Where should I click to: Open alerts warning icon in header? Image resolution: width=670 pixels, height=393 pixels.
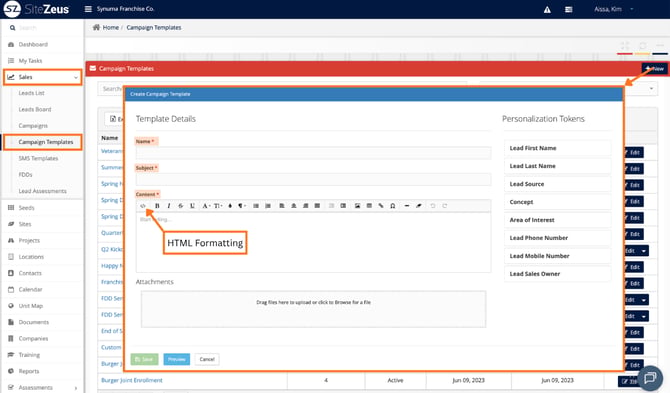click(x=547, y=9)
